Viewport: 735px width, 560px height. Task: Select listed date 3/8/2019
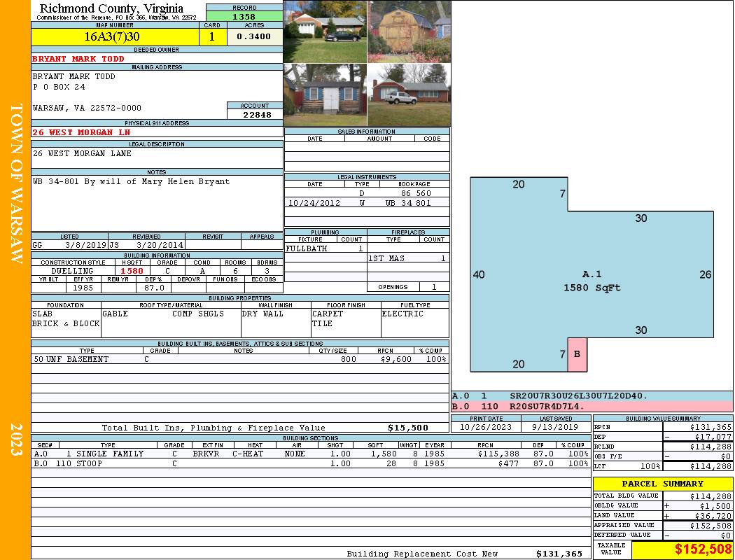86,244
